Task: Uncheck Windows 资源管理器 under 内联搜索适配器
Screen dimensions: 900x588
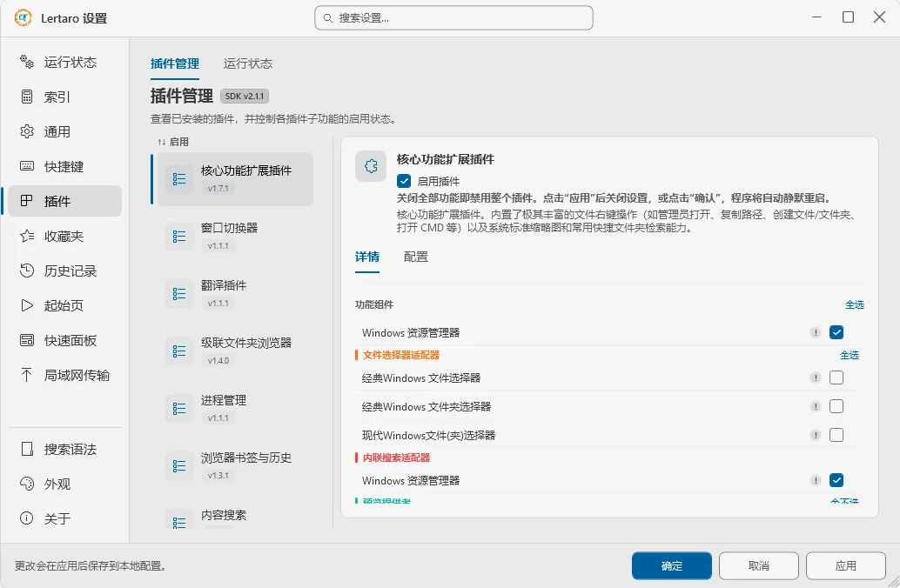Action: click(x=836, y=480)
